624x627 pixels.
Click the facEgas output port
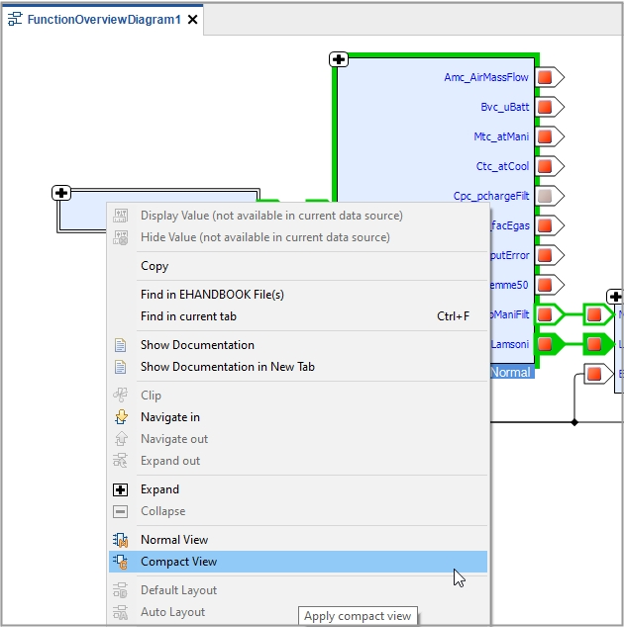tap(550, 226)
